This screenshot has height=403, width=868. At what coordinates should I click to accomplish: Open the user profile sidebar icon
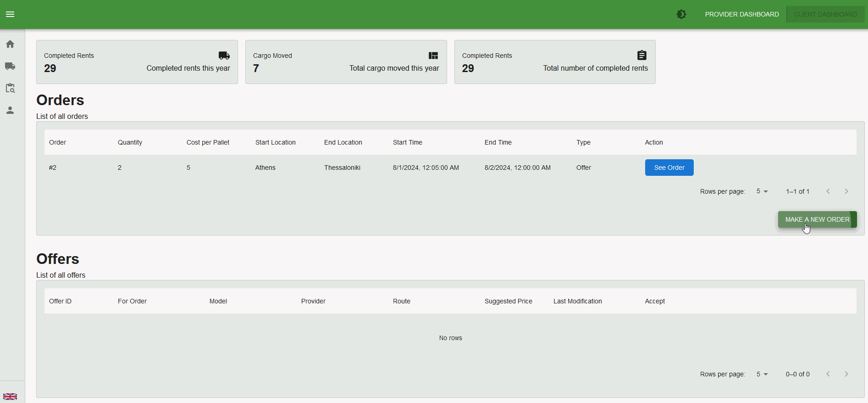pos(10,110)
